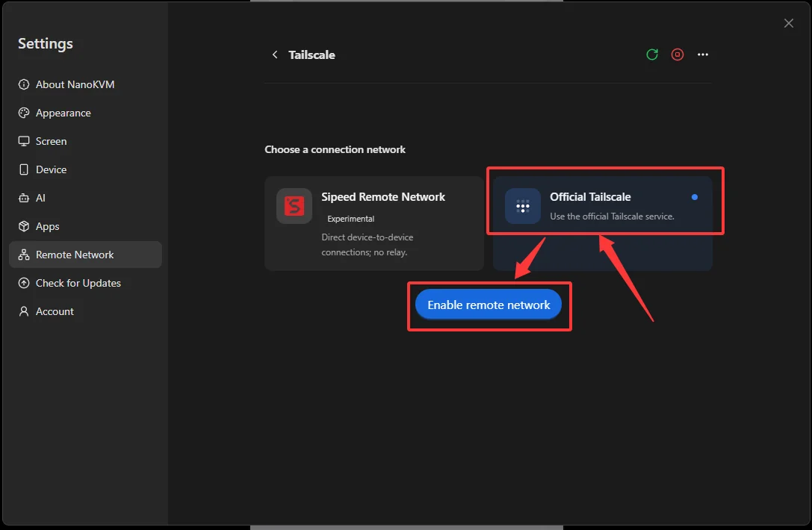Image resolution: width=812 pixels, height=530 pixels.
Task: Click the Device icon in sidebar
Action: [24, 169]
